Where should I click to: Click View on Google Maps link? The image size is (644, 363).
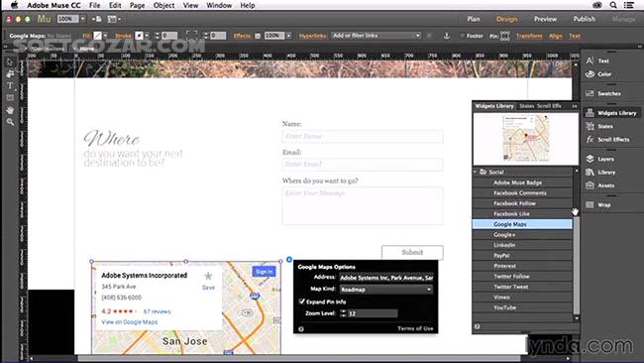(130, 322)
